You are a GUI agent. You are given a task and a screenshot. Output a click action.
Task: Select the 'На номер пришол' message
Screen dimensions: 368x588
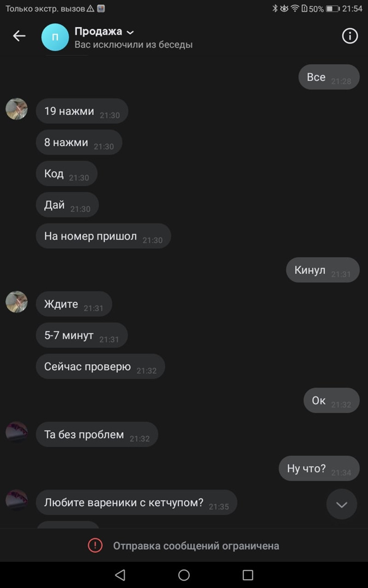pos(103,236)
